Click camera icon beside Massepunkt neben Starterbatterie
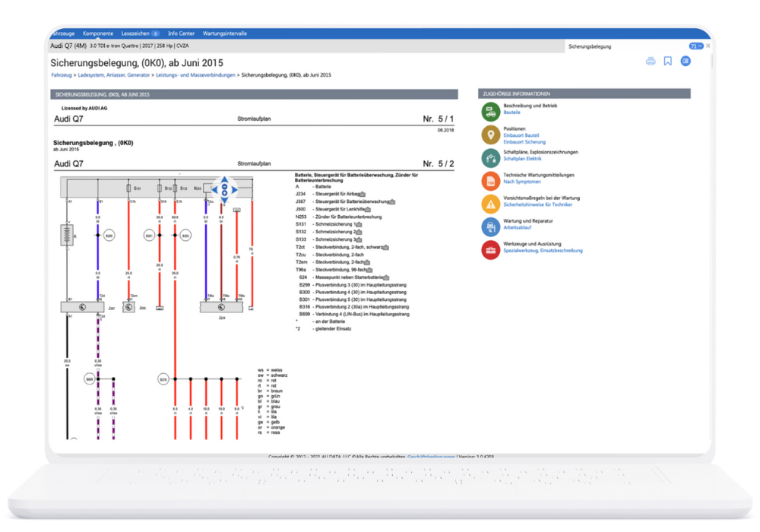This screenshot has height=532, width=760. [386, 277]
